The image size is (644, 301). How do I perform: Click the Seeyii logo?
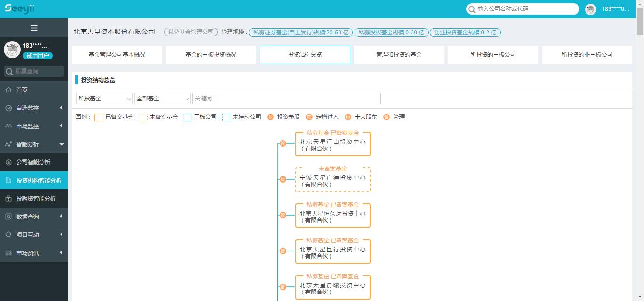click(19, 8)
